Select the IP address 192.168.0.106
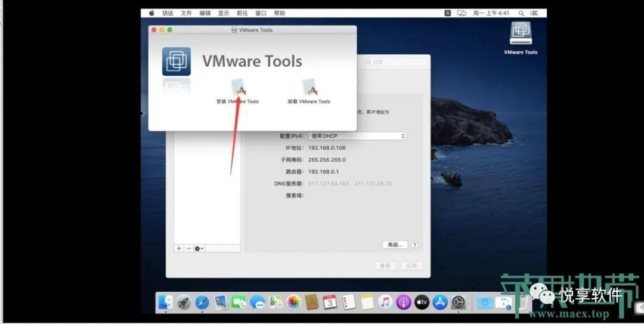 click(327, 147)
